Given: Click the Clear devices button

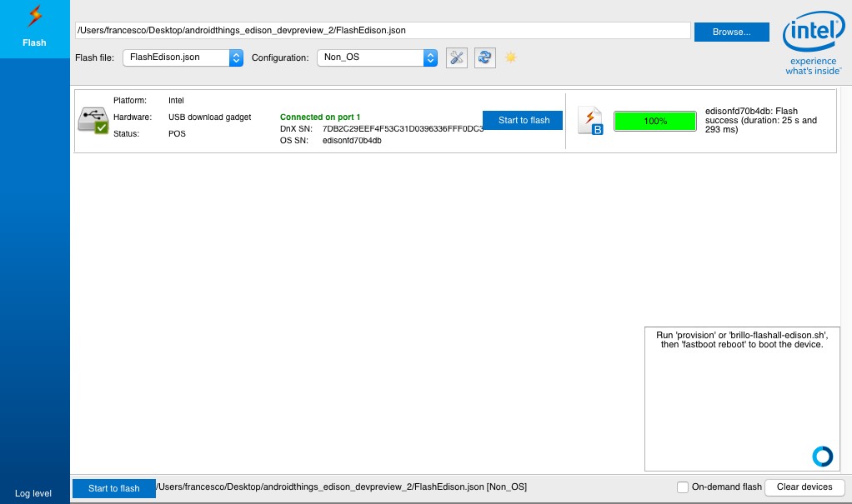Looking at the screenshot, I should (804, 487).
